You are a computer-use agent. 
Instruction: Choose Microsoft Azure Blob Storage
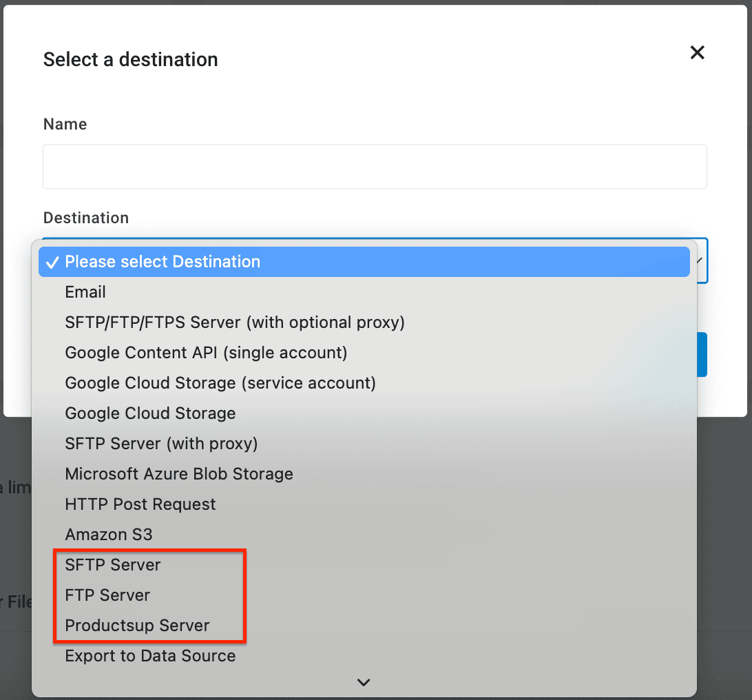click(x=179, y=474)
